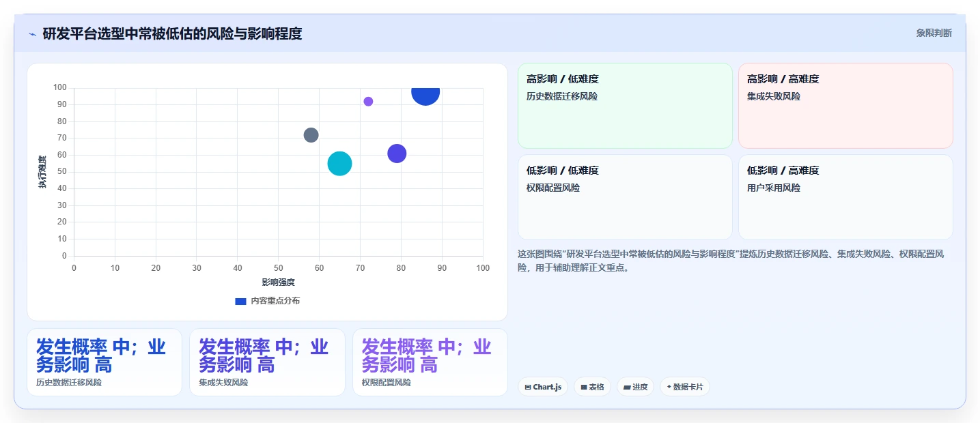Click 权限配置风险 text in quadrant card

pyautogui.click(x=553, y=188)
